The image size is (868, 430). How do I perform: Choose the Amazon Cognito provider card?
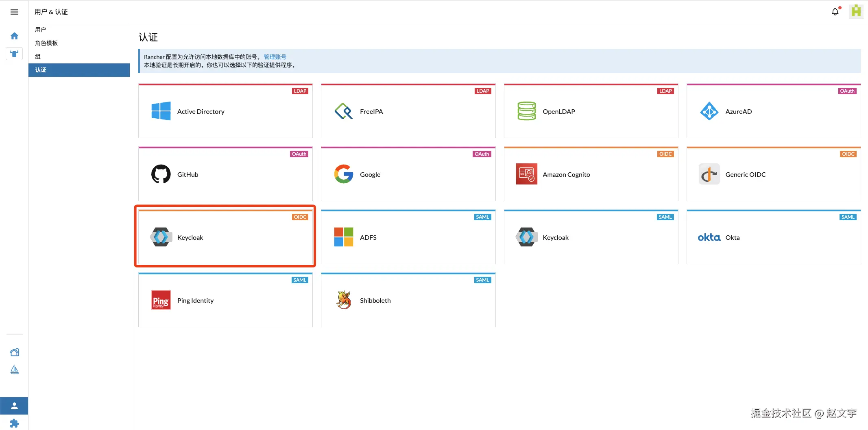click(x=591, y=174)
